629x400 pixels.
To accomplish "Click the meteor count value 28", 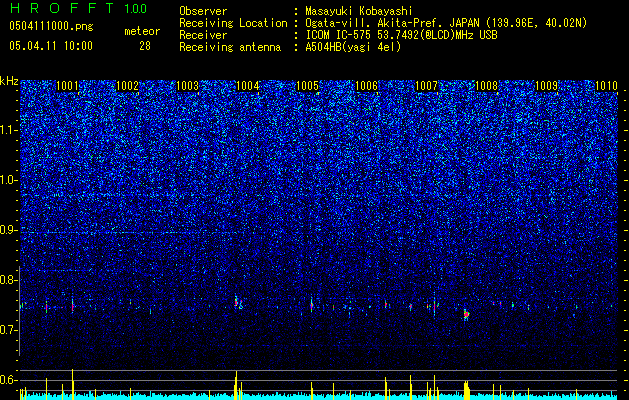I will click(x=145, y=46).
